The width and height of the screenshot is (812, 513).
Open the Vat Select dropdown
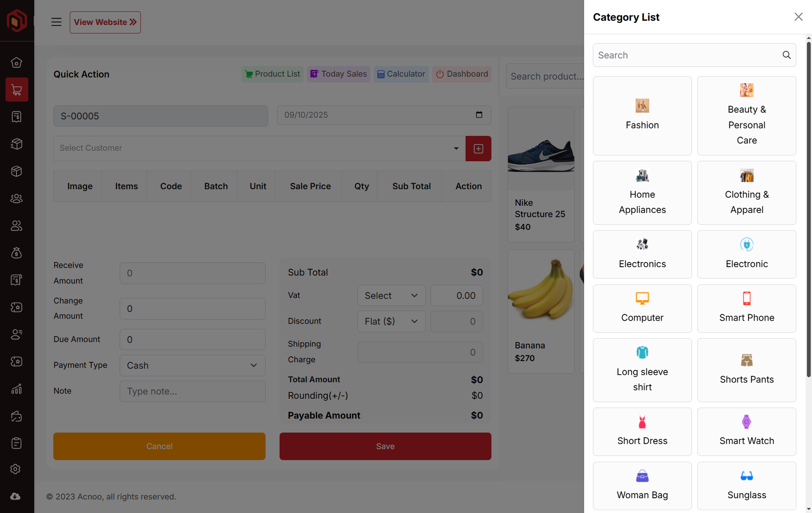pos(391,296)
